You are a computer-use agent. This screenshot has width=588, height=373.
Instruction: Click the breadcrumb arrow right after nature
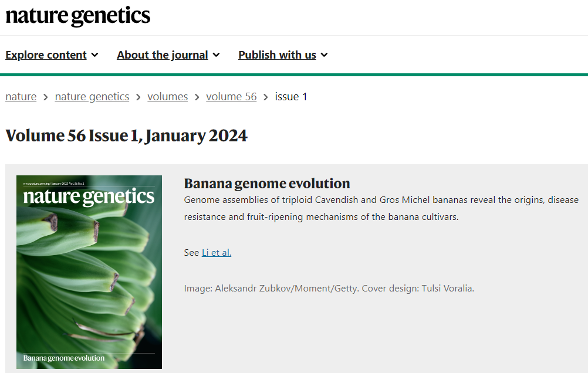point(46,97)
